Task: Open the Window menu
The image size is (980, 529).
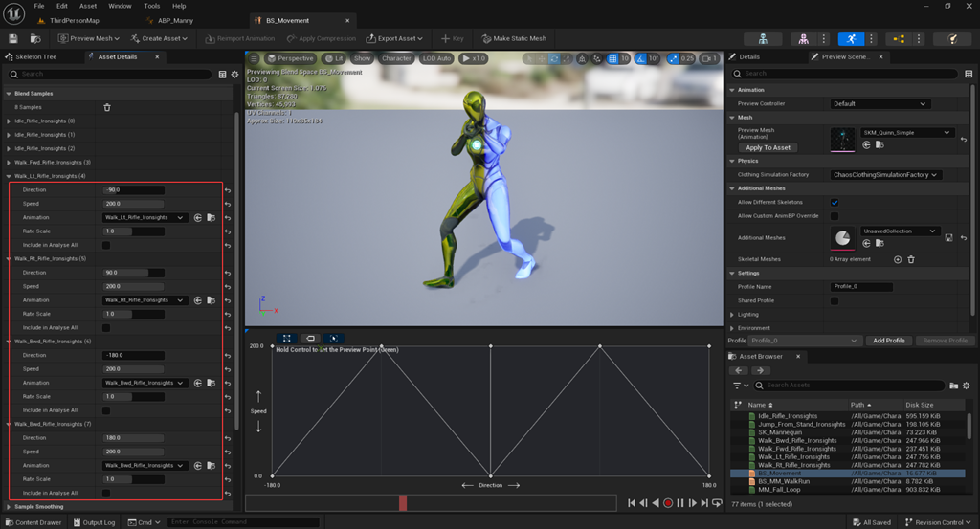Action: coord(120,6)
